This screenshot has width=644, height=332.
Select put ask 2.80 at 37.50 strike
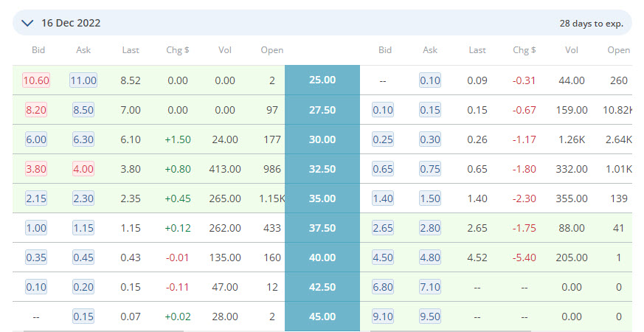click(x=430, y=228)
